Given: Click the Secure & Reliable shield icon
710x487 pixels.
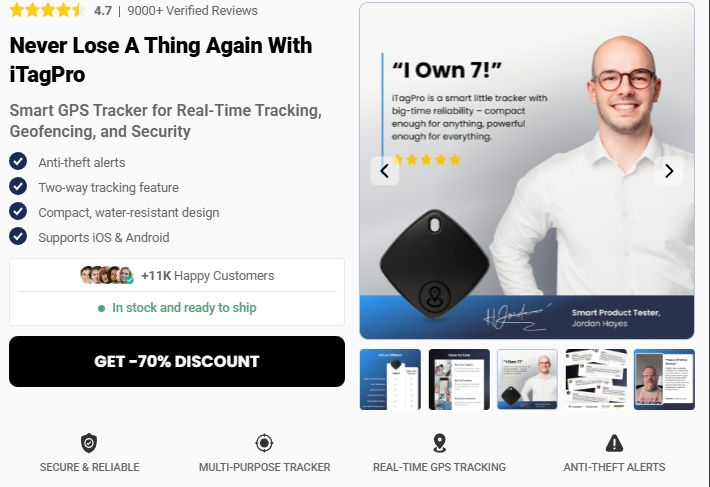Looking at the screenshot, I should (x=89, y=443).
